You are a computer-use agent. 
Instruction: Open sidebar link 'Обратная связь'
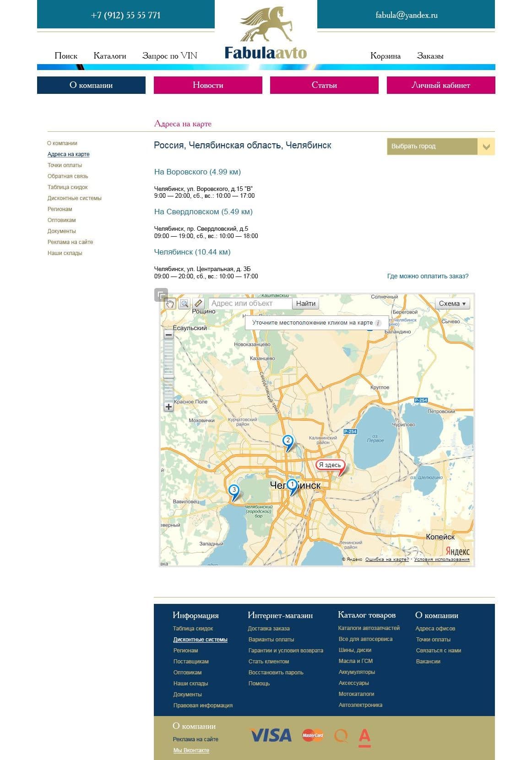pos(68,176)
